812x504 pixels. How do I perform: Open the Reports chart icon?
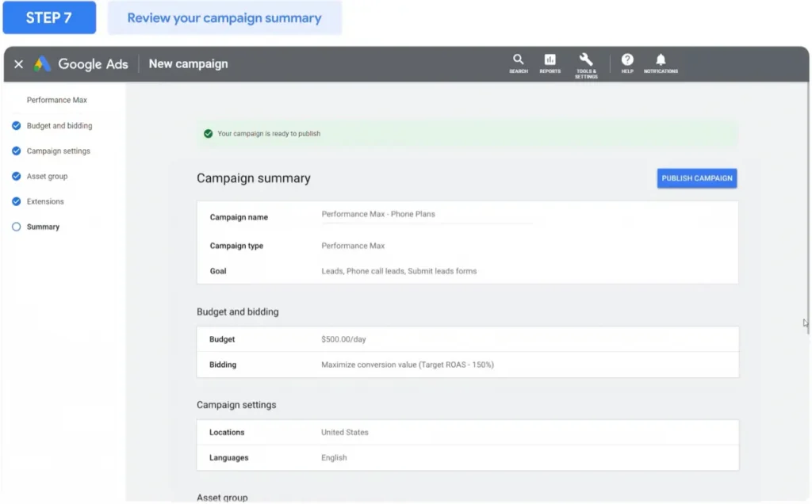550,60
